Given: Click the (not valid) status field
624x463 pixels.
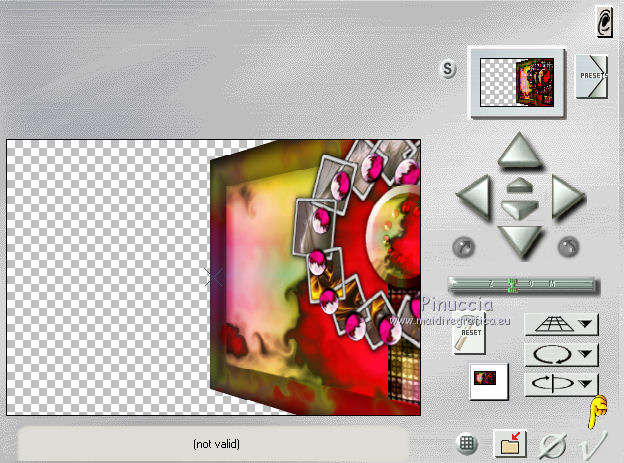Looking at the screenshot, I should click(213, 444).
